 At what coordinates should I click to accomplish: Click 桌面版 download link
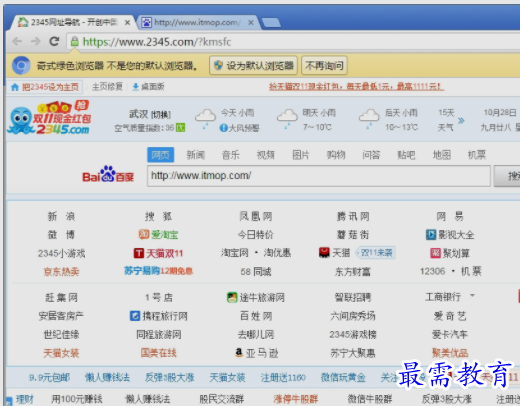(148, 87)
